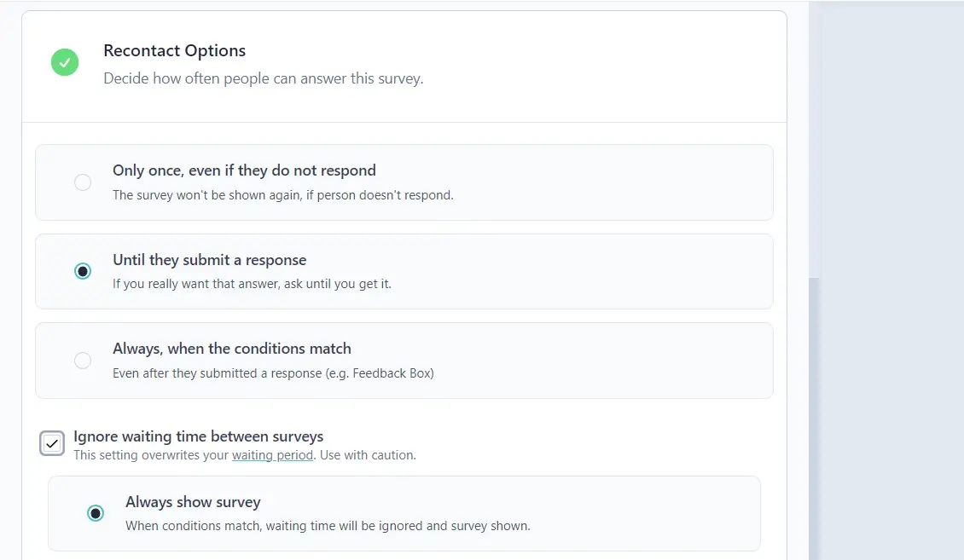The width and height of the screenshot is (964, 560).
Task: Click the "Always show survey" title text
Action: tap(193, 502)
